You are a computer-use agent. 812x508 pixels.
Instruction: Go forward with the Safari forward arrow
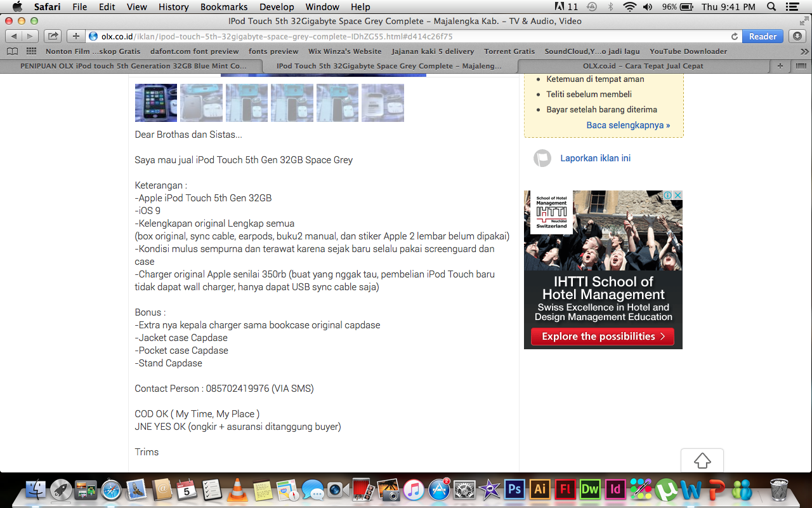30,36
